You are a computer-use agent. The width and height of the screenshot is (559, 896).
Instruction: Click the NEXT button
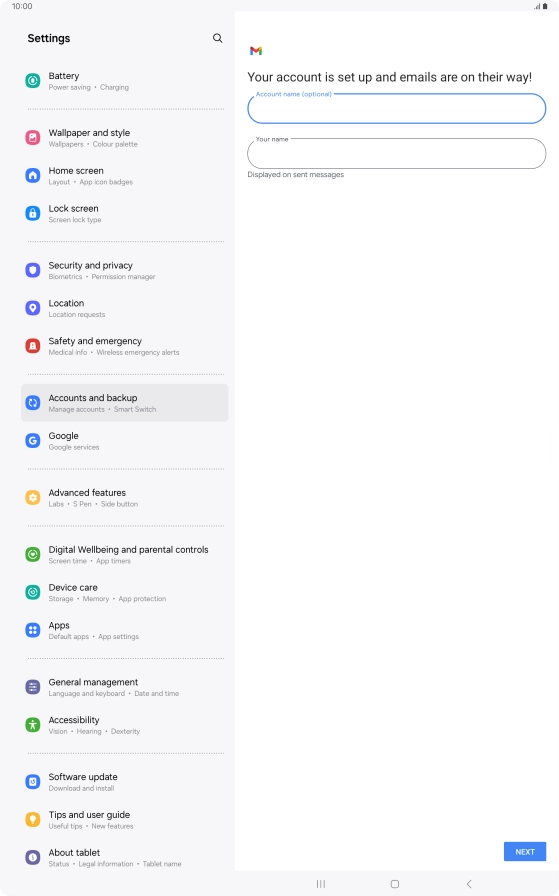point(525,851)
